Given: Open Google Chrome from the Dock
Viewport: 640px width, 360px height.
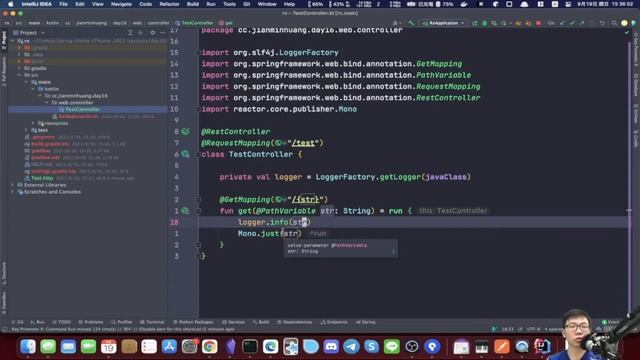Looking at the screenshot, I should point(209,347).
